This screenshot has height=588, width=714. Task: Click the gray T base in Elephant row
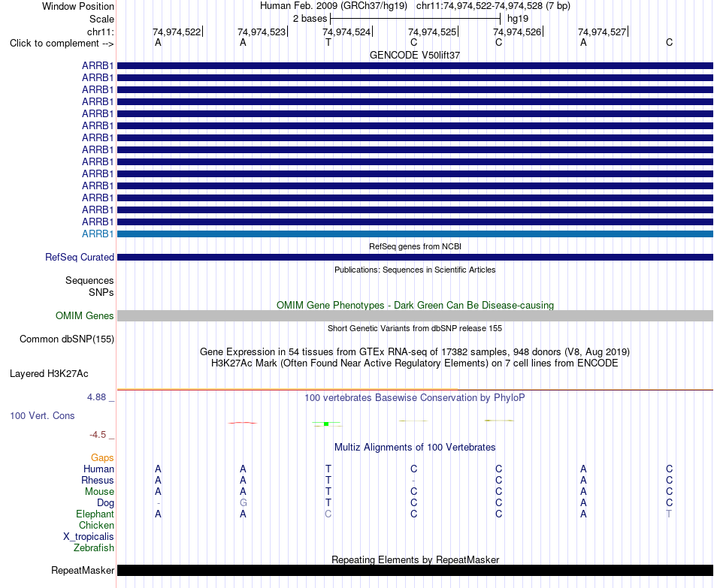click(669, 514)
